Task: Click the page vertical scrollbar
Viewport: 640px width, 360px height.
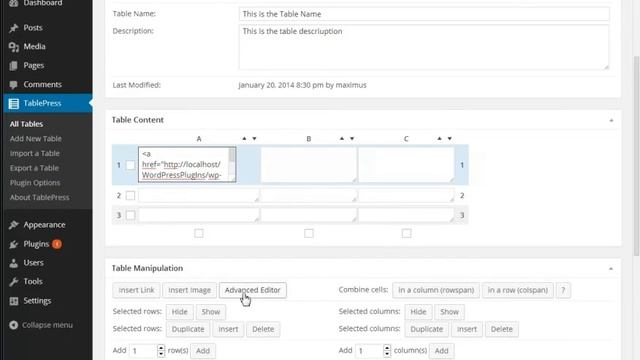Action: tap(636, 155)
